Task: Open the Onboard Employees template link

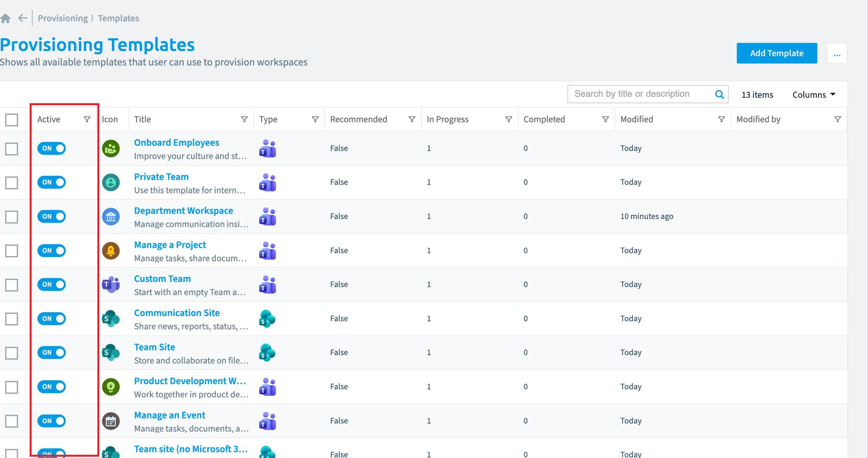Action: click(177, 143)
